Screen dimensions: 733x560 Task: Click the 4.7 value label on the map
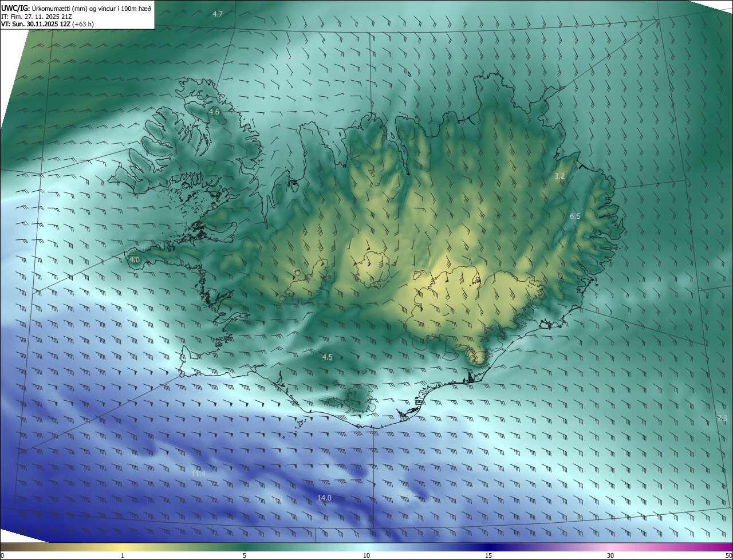pos(217,14)
